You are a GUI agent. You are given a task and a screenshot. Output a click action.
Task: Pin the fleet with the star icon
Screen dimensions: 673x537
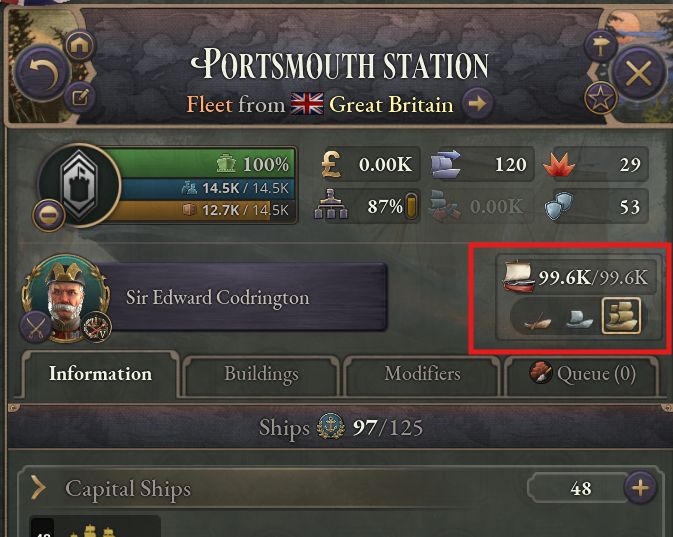pos(599,98)
